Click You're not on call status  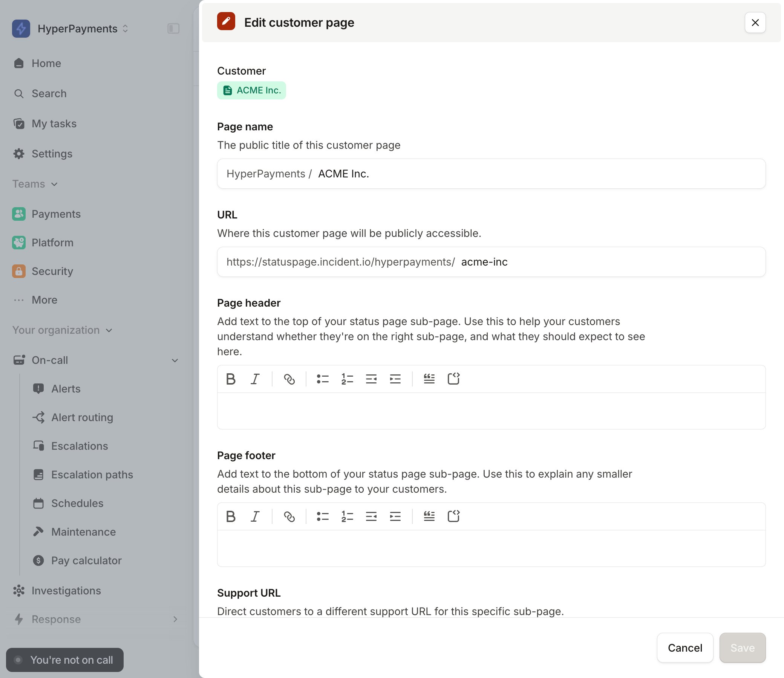[65, 660]
